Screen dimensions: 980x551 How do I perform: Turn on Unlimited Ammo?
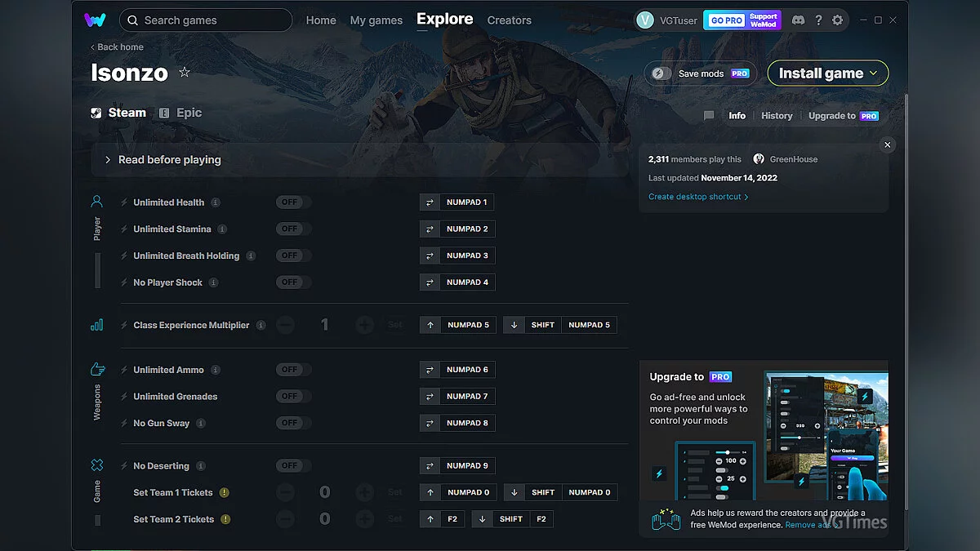tap(293, 370)
